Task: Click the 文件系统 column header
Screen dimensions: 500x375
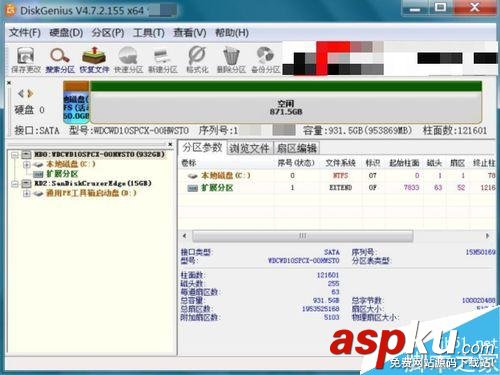Action: [340, 163]
